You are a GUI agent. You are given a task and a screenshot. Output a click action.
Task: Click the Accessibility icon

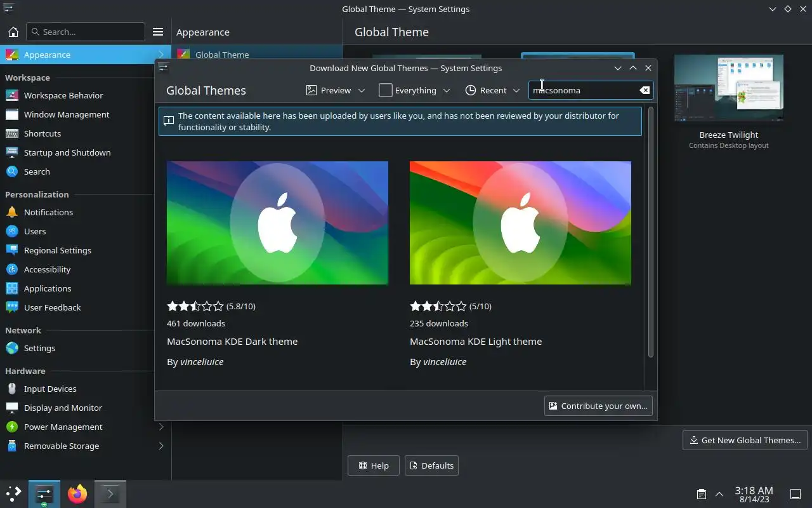(x=12, y=269)
